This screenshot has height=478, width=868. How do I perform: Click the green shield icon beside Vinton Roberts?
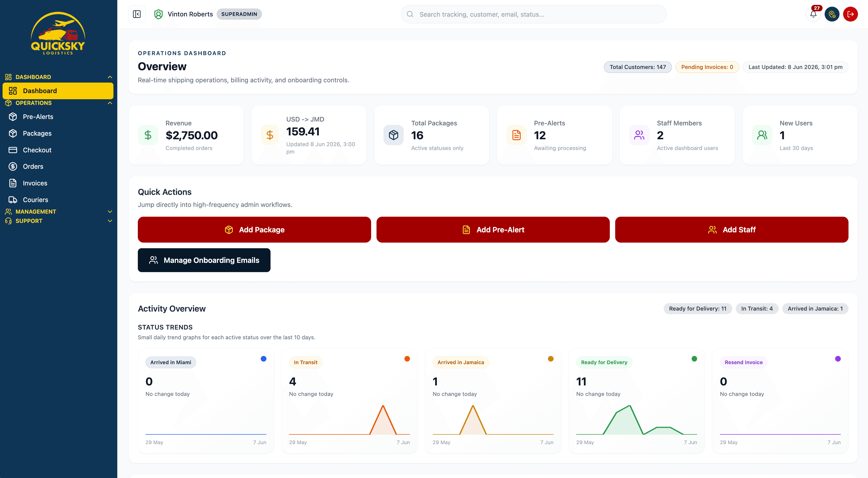pyautogui.click(x=158, y=14)
